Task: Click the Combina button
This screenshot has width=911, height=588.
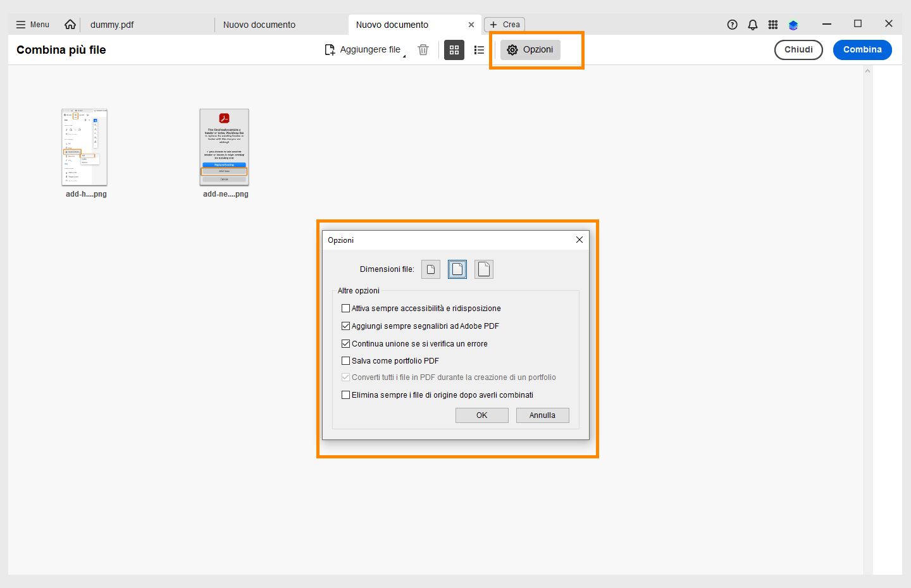Action: click(x=862, y=49)
